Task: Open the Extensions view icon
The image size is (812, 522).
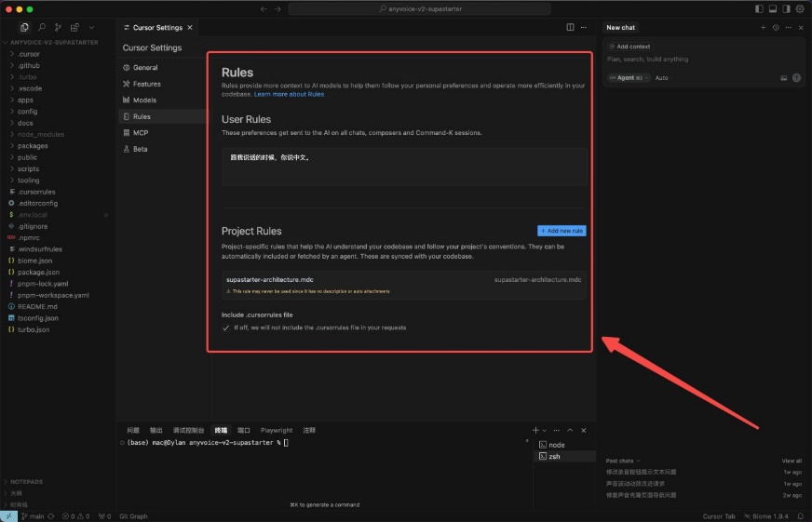Action: 74,28
